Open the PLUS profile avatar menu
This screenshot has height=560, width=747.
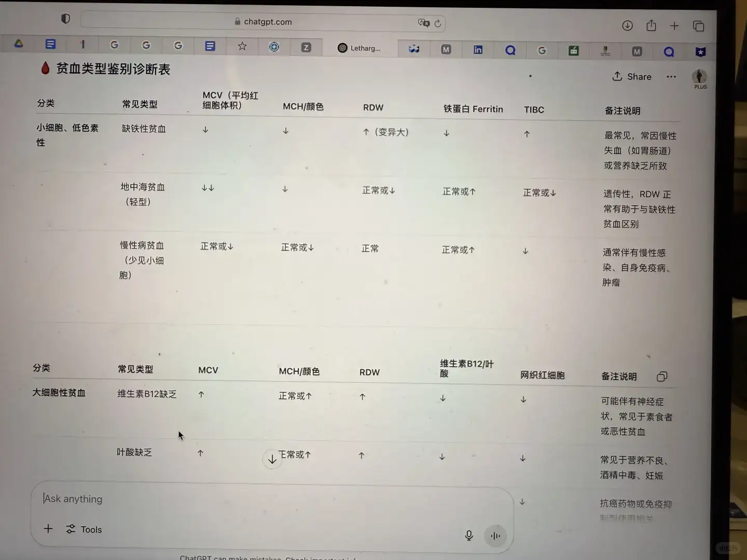700,78
